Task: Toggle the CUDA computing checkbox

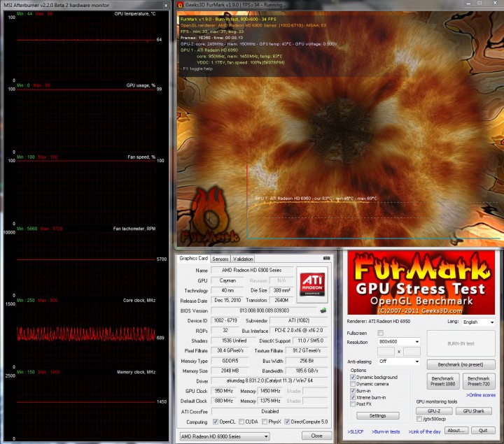Action: pyautogui.click(x=241, y=422)
